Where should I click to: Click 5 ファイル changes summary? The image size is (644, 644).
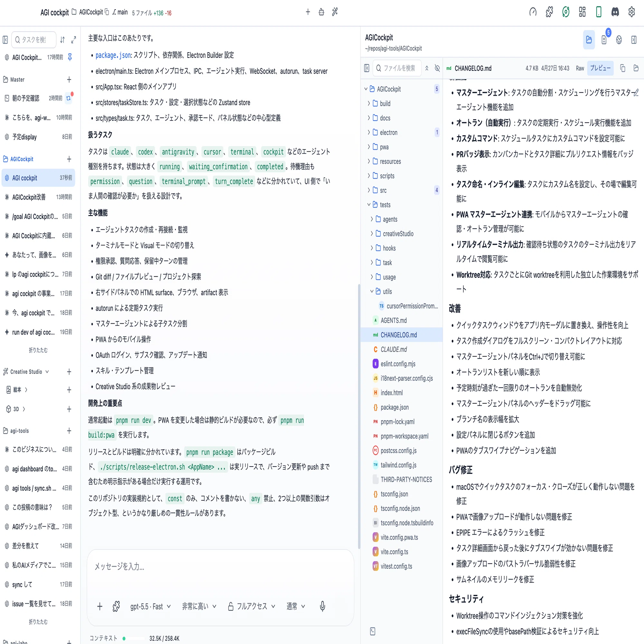click(152, 13)
